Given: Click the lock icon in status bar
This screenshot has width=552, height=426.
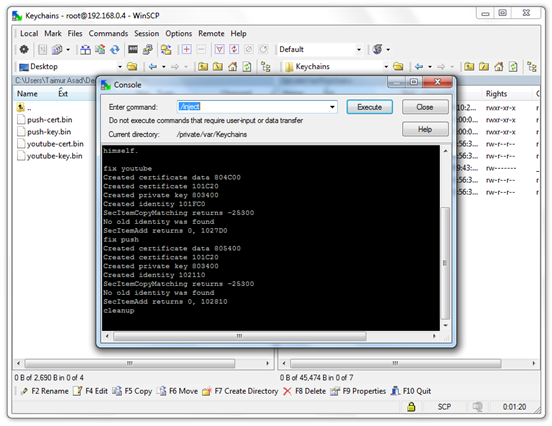Looking at the screenshot, I should pos(411,407).
